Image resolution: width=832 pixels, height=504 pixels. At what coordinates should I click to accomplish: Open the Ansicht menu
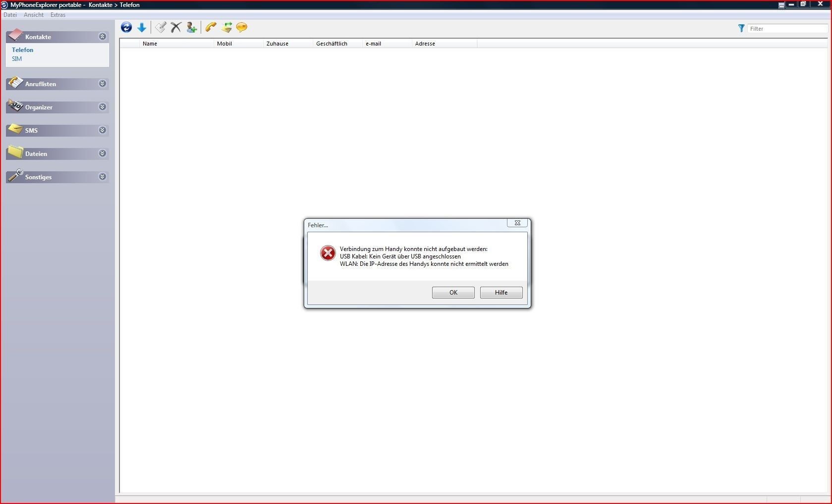click(x=34, y=15)
